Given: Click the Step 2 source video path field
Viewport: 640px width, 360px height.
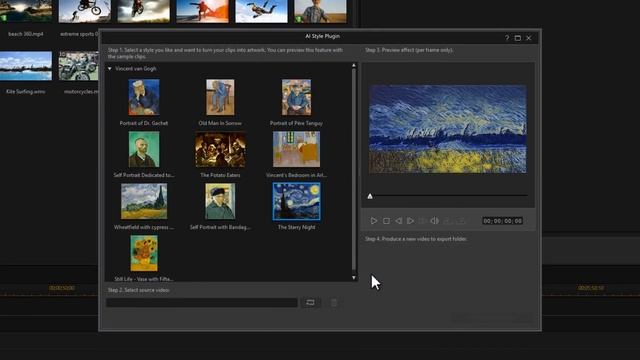Looking at the screenshot, I should tap(202, 302).
